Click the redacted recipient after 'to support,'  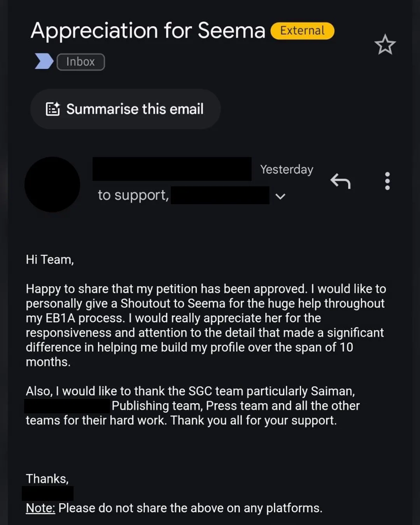220,195
